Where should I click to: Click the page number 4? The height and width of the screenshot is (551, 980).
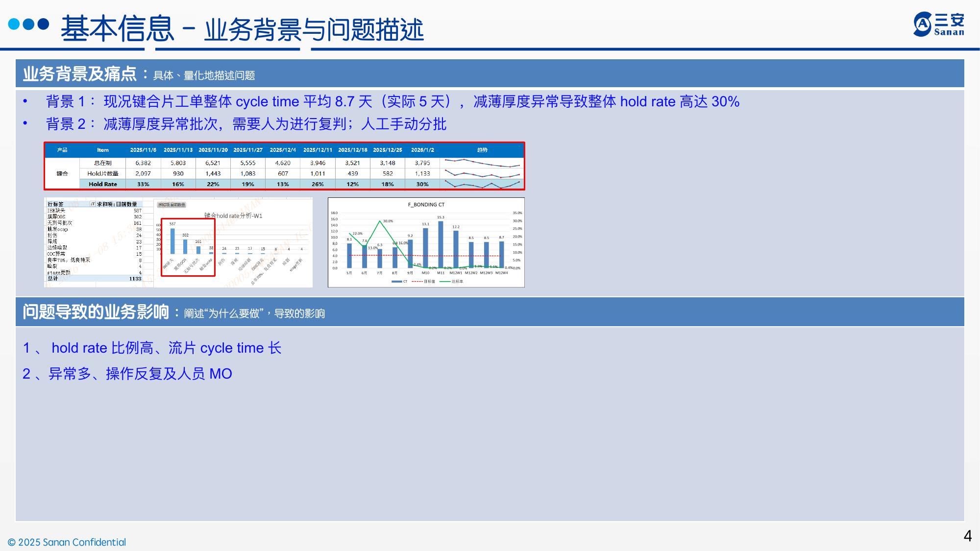[968, 536]
